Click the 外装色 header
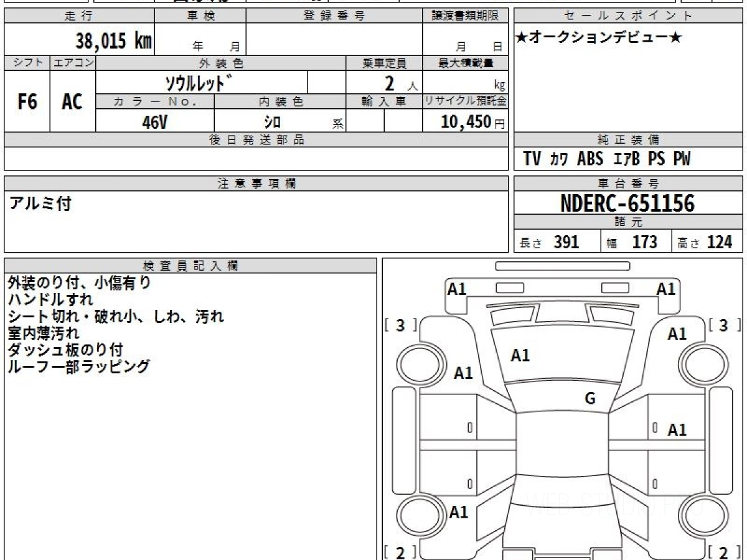Screen dimensions: 747x560 221,63
